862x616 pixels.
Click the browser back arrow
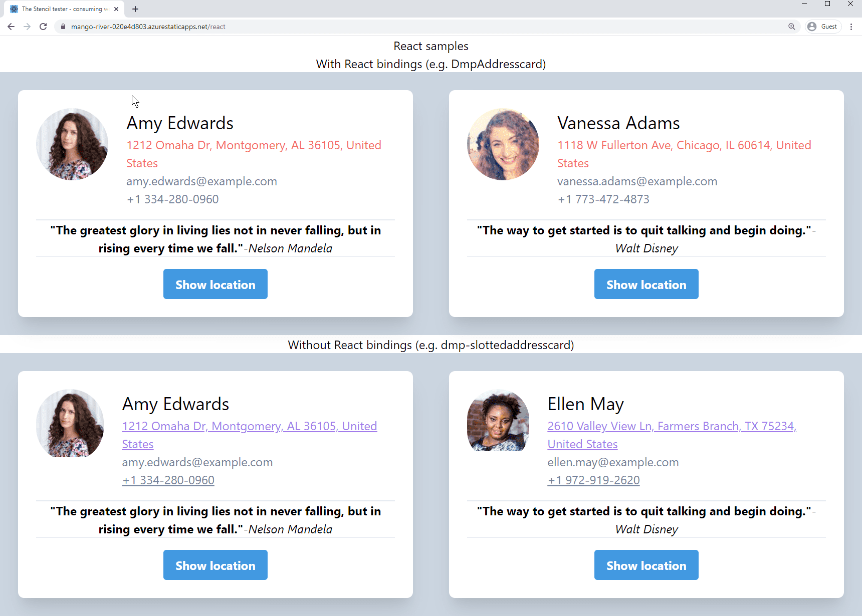(11, 27)
